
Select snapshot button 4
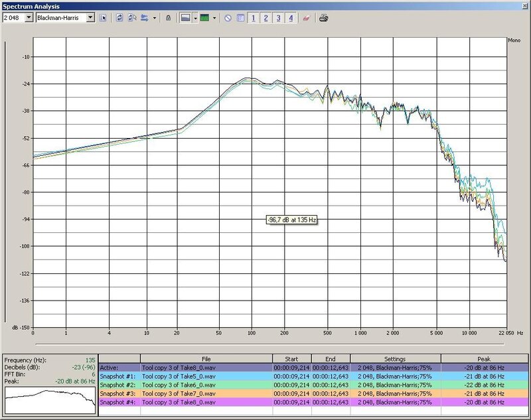tap(291, 18)
